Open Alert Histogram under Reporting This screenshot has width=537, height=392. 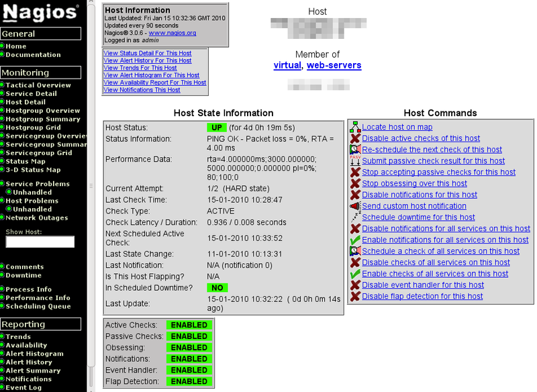[x=34, y=354]
